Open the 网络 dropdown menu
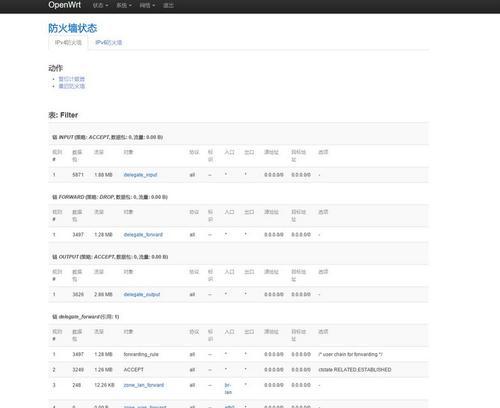 click(147, 5)
